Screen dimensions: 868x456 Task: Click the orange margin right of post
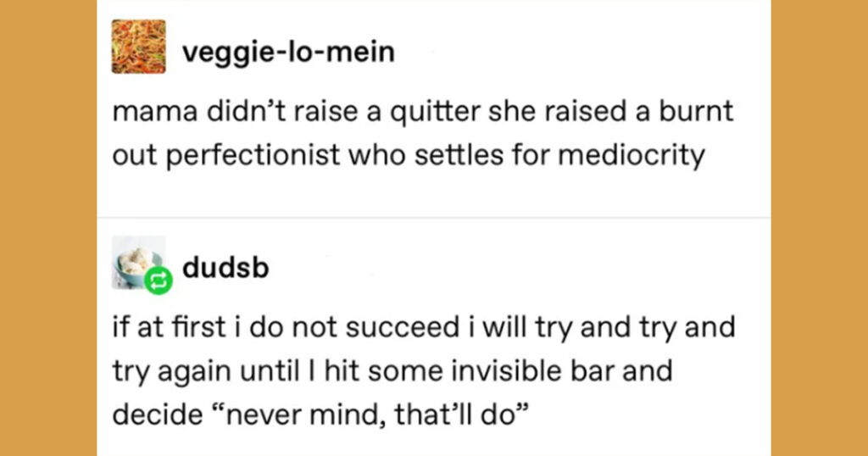pyautogui.click(x=820, y=228)
